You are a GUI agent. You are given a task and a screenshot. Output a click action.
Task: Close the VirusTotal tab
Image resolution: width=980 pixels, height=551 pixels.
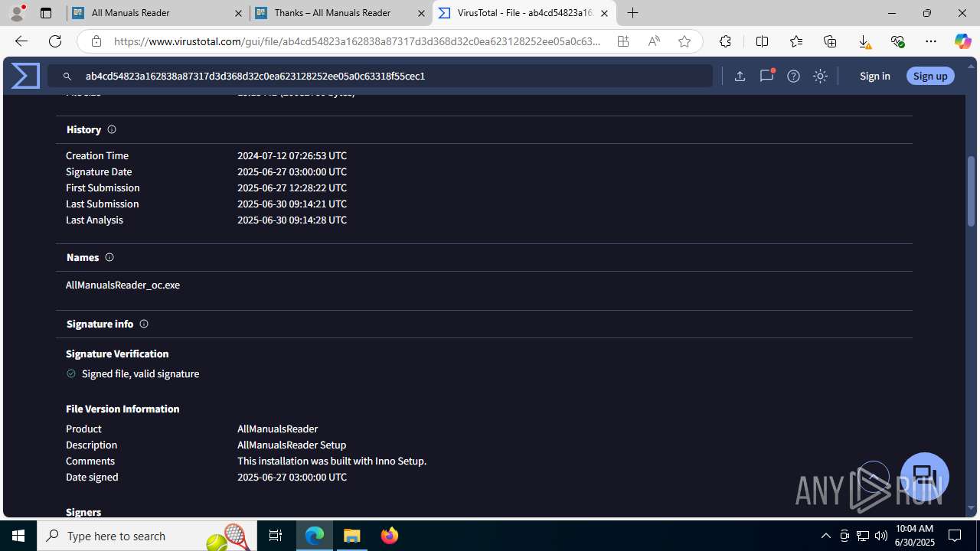(x=604, y=13)
